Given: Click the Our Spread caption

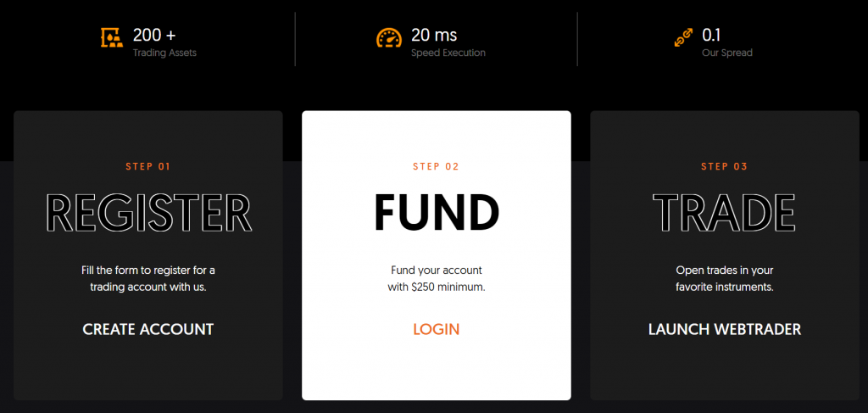Looking at the screenshot, I should (x=727, y=53).
